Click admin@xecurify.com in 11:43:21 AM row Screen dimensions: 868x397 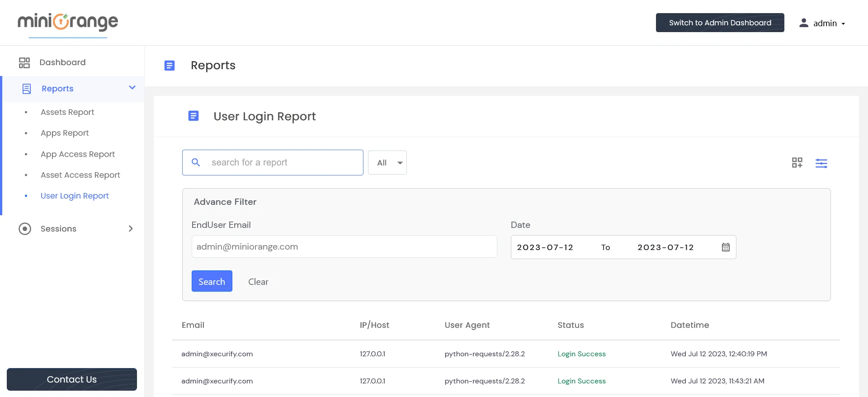click(x=217, y=381)
